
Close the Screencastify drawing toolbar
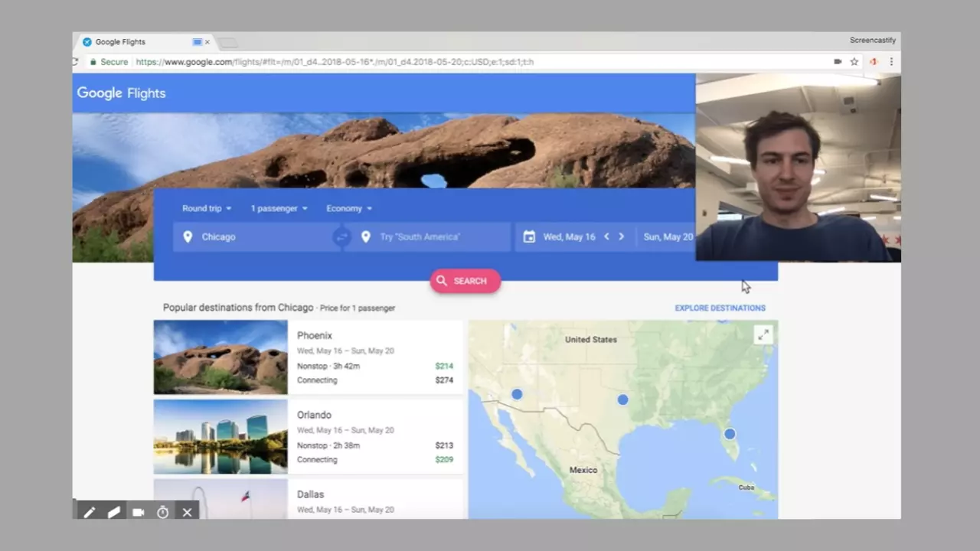[187, 513]
